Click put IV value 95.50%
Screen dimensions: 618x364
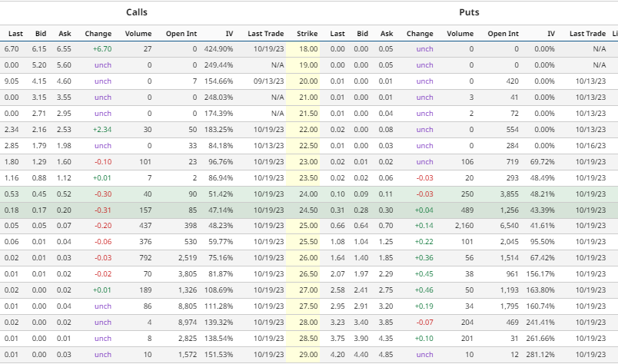point(543,242)
